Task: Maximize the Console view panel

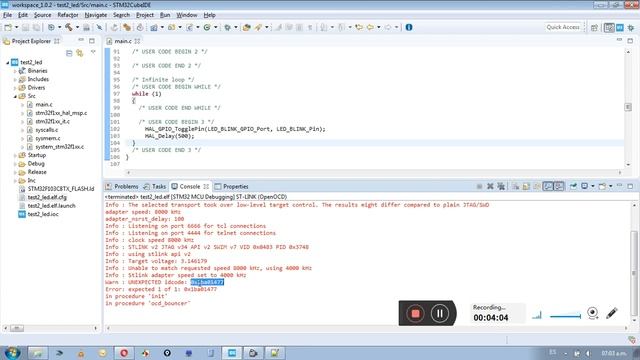Action: (x=630, y=186)
